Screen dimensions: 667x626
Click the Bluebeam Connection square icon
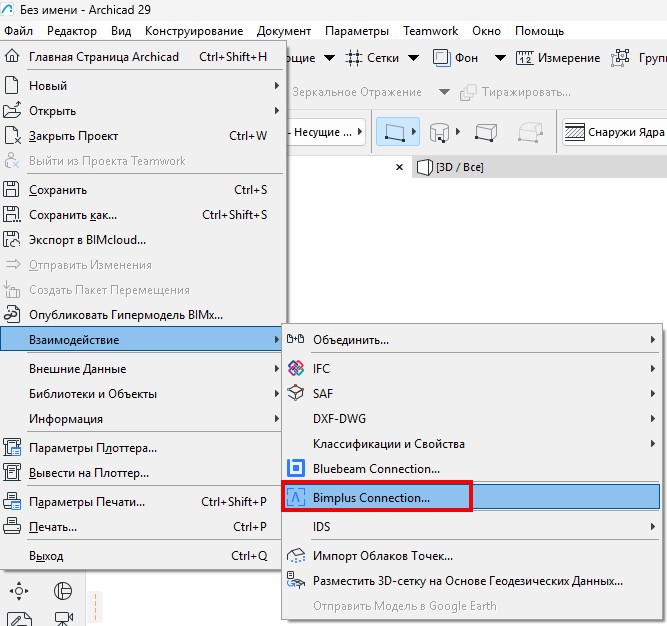tap(296, 468)
